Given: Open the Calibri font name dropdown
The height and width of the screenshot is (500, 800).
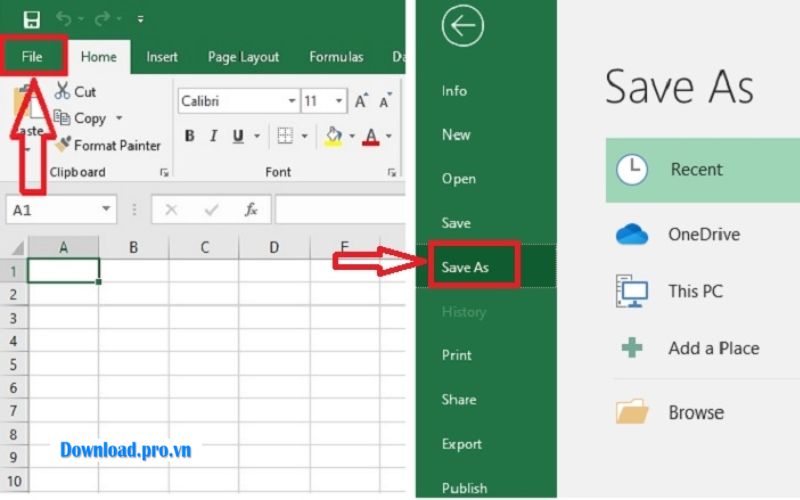Looking at the screenshot, I should [x=291, y=101].
